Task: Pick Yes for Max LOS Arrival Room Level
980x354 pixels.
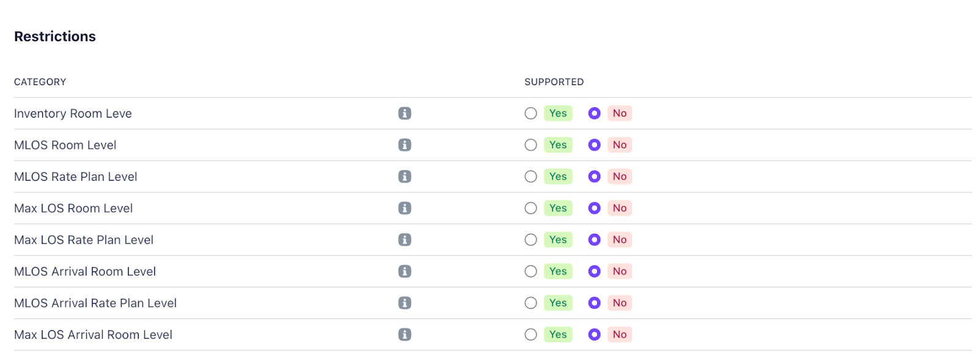Action: pos(530,334)
